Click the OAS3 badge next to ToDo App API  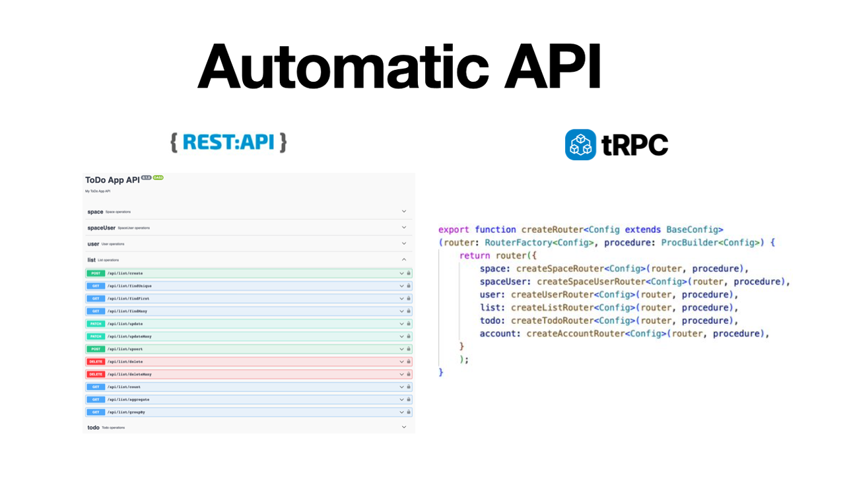[156, 179]
